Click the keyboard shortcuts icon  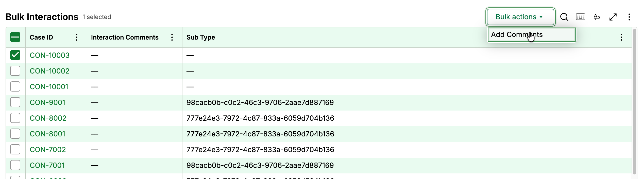[581, 17]
